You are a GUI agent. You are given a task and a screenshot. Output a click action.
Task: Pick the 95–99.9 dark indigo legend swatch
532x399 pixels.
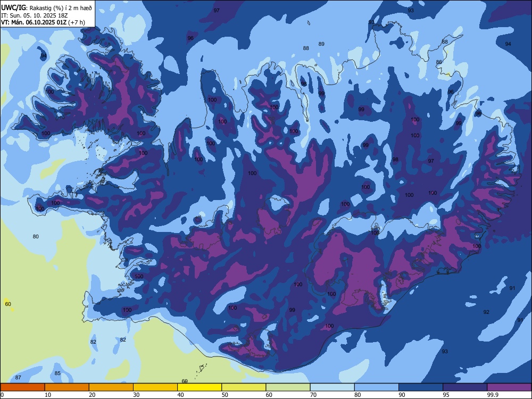pos(465,387)
